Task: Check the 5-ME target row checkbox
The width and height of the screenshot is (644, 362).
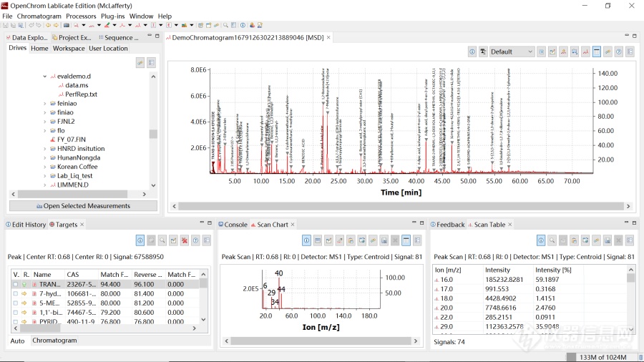Action: (x=15, y=303)
